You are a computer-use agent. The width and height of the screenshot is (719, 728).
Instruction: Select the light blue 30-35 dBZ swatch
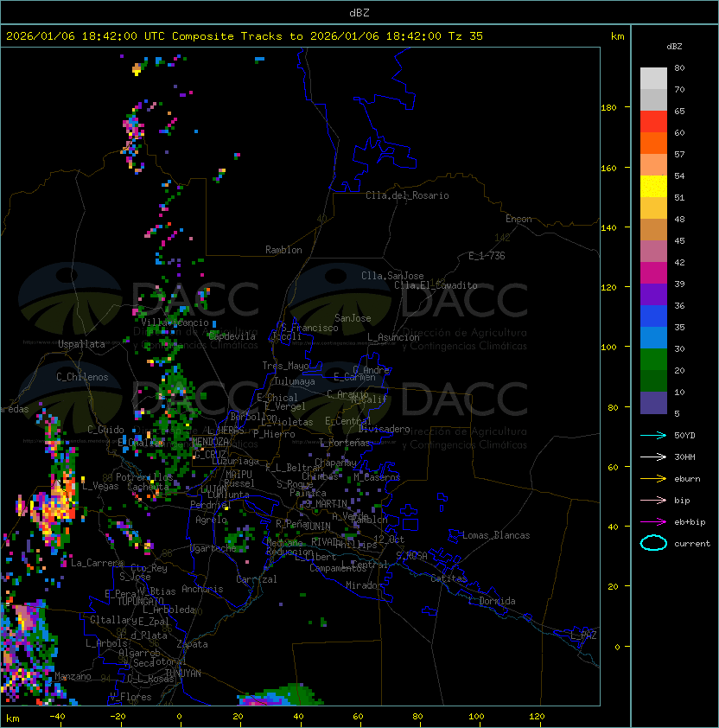pos(653,337)
